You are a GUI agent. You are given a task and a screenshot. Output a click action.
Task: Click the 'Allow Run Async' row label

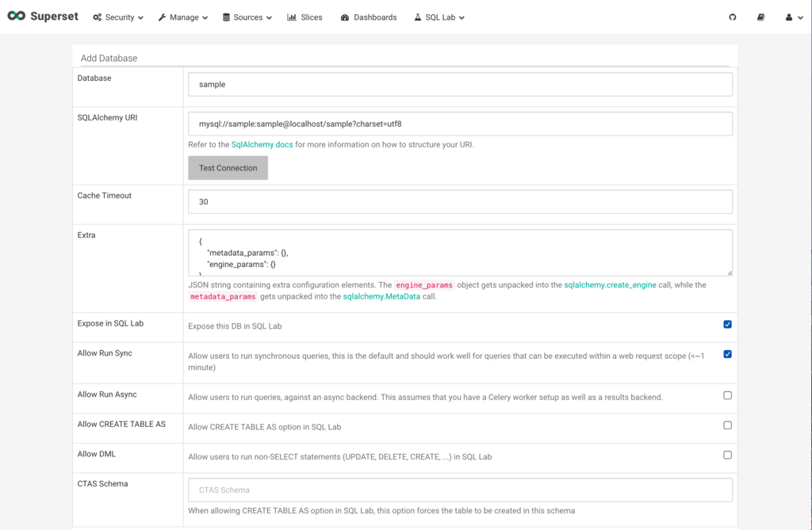click(x=107, y=395)
